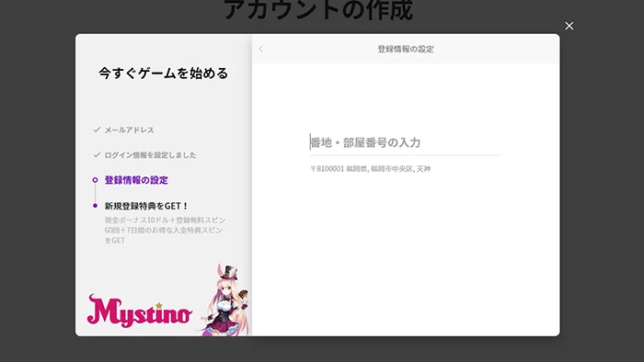644x362 pixels.
Task: Click the bonus description text 現金ボーナス10ドル
Action: (x=165, y=230)
